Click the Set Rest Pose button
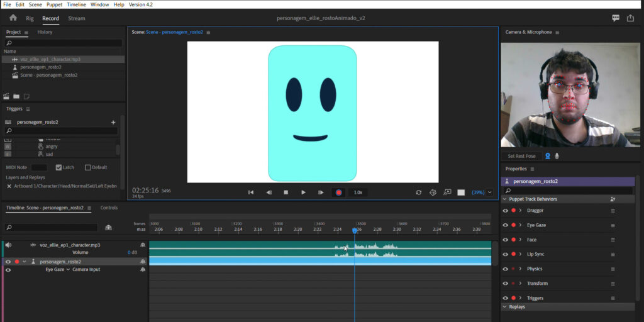The image size is (644, 322). click(x=521, y=156)
